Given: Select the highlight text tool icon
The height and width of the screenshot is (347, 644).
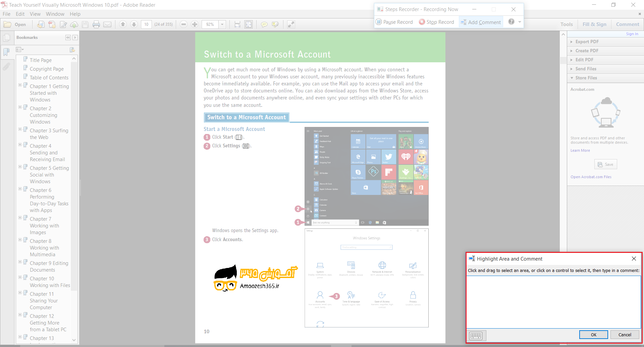Looking at the screenshot, I should click(275, 24).
